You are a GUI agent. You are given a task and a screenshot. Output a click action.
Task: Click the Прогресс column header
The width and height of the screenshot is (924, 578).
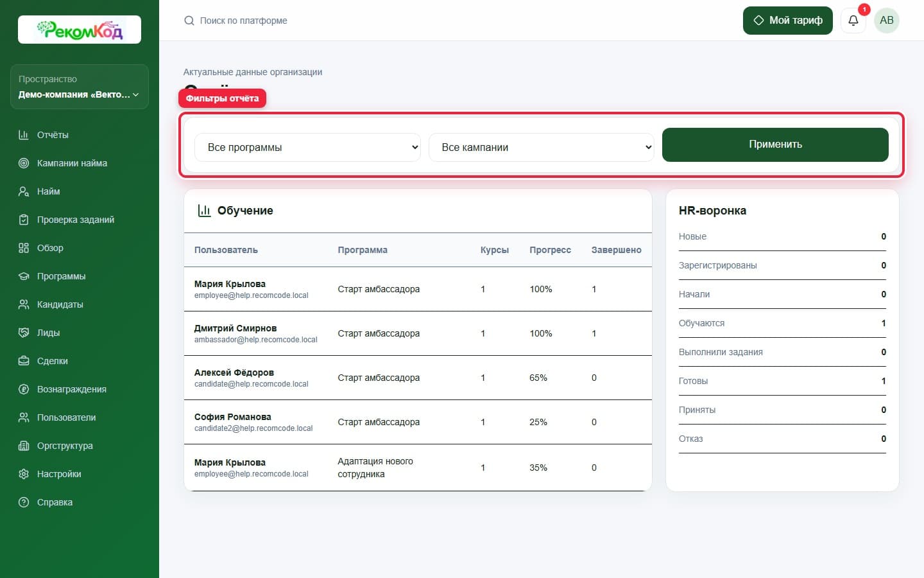[550, 250]
